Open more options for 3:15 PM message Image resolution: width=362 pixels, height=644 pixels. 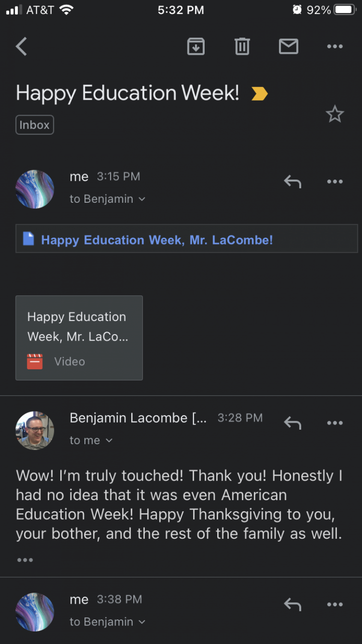pos(334,182)
